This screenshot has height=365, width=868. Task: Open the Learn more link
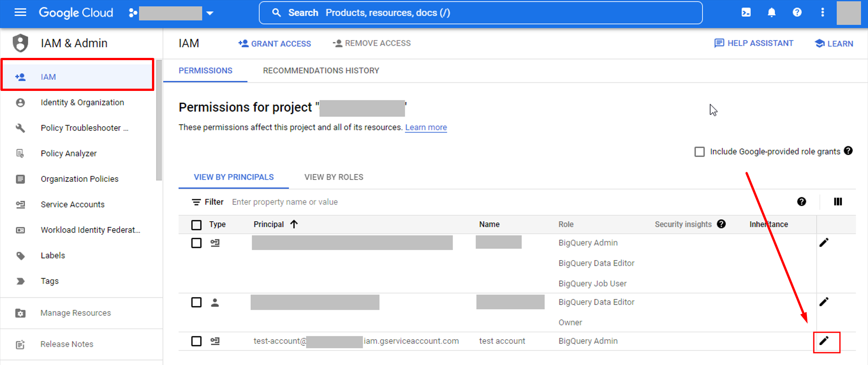426,128
